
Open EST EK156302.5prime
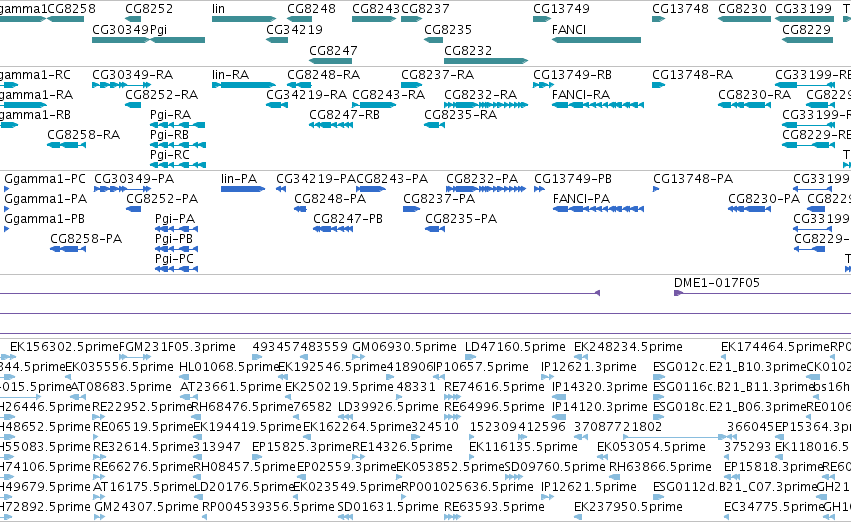[9, 357]
